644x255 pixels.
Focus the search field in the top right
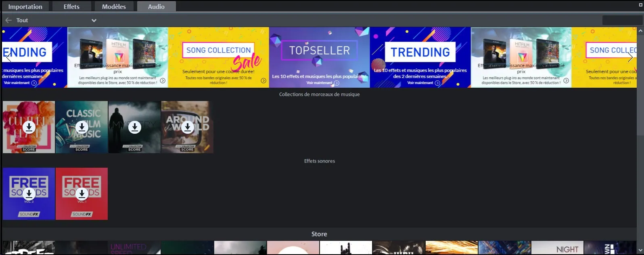[x=621, y=20]
